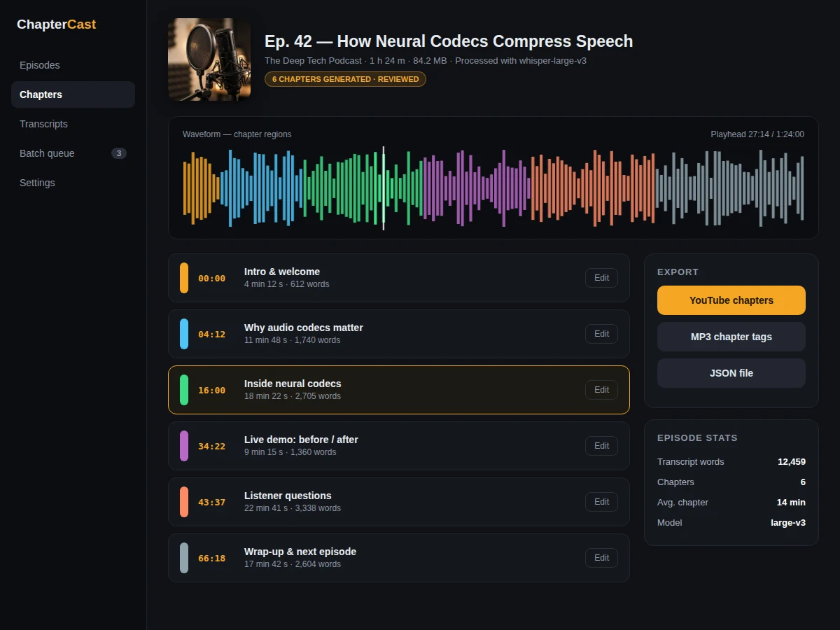
Task: Export MP3 chapter tags
Action: [731, 337]
